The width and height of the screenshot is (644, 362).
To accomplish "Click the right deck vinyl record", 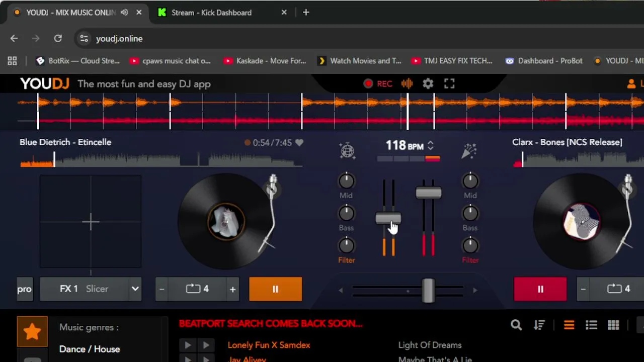I will (x=581, y=221).
